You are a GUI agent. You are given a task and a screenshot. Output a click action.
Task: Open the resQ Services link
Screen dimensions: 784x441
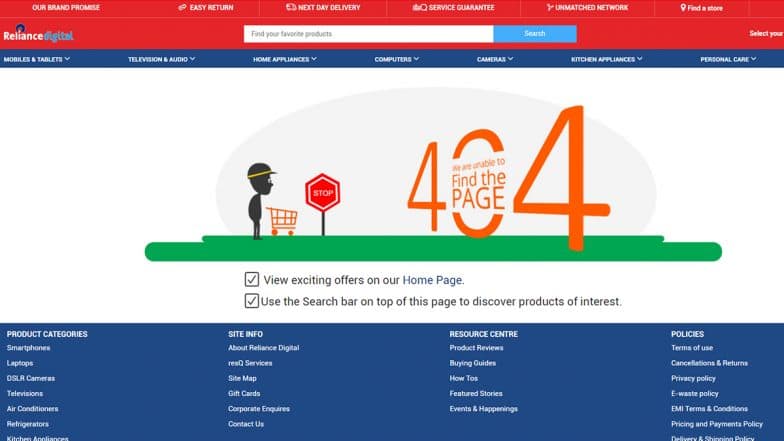[250, 363]
